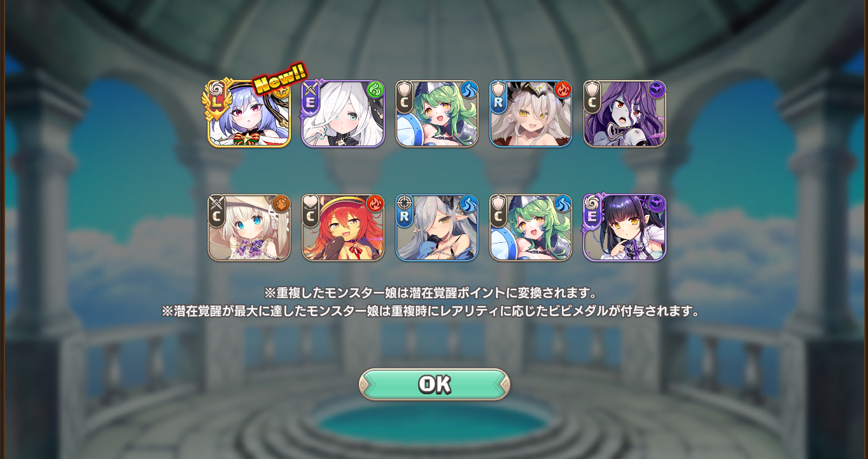Click heart C rarity badge on red-haired card

coord(310,211)
